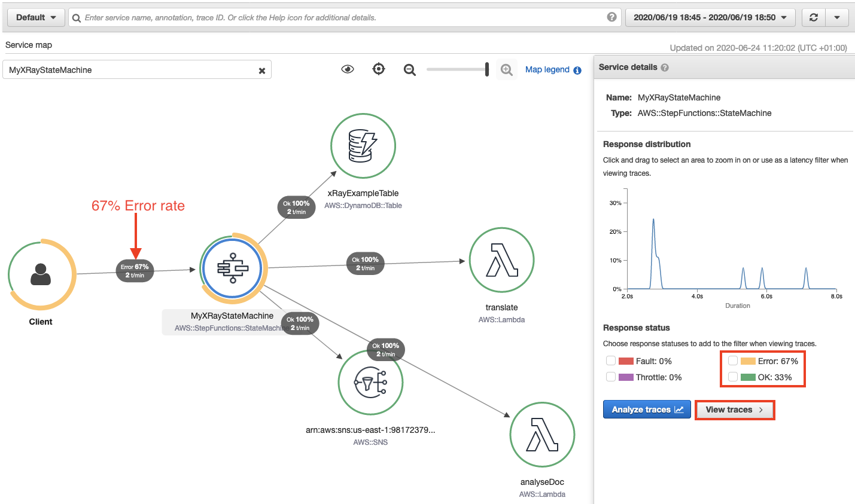Image resolution: width=855 pixels, height=504 pixels.
Task: Click the Service map heading
Action: [x=29, y=45]
